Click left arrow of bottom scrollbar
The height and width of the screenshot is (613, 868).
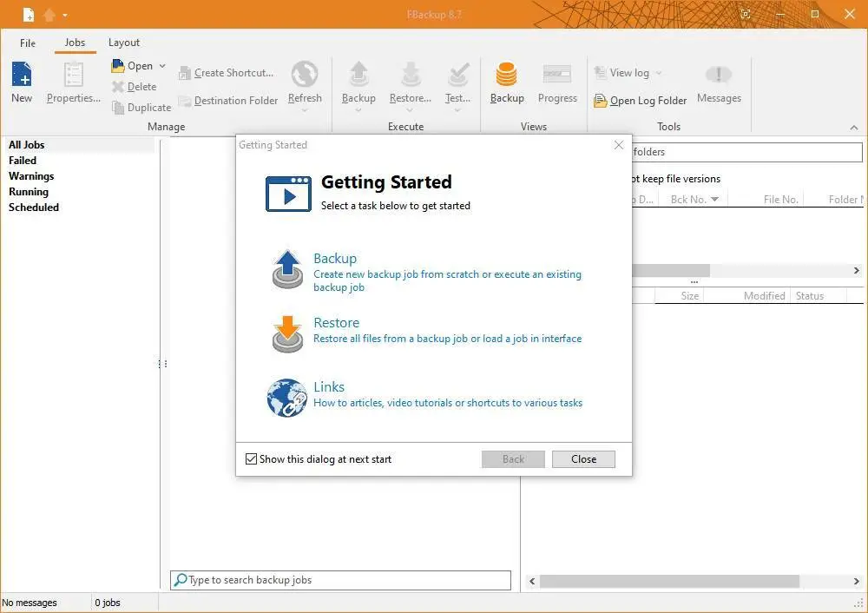(532, 581)
